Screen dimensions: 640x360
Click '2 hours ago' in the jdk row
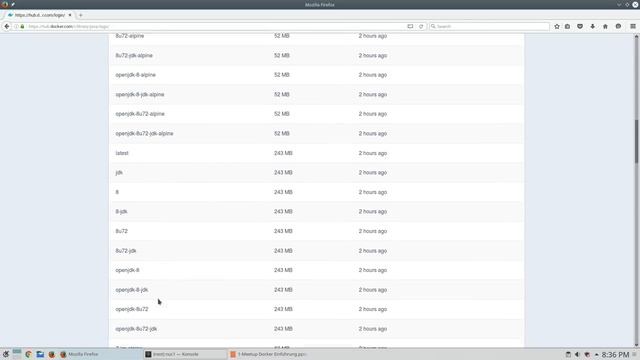(373, 173)
